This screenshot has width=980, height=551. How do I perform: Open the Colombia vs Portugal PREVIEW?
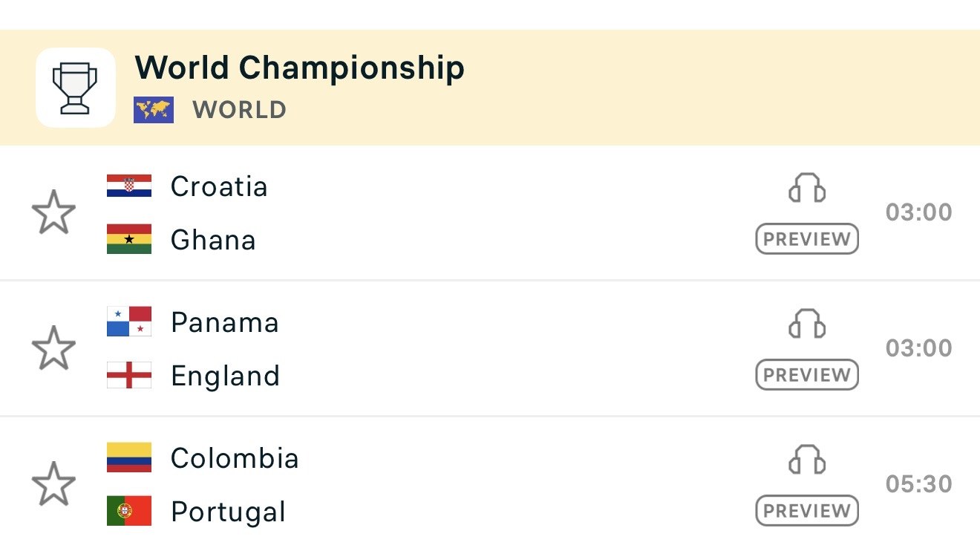(807, 511)
